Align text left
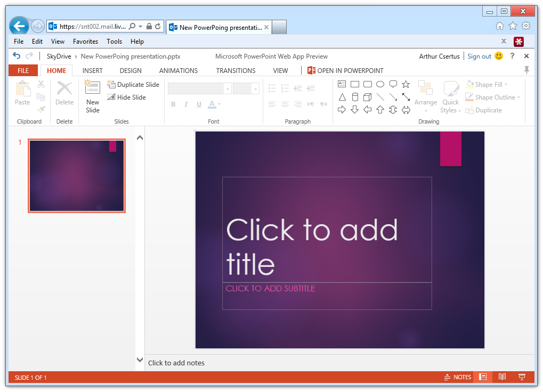Viewport: 543px width, 392px height. [x=272, y=104]
